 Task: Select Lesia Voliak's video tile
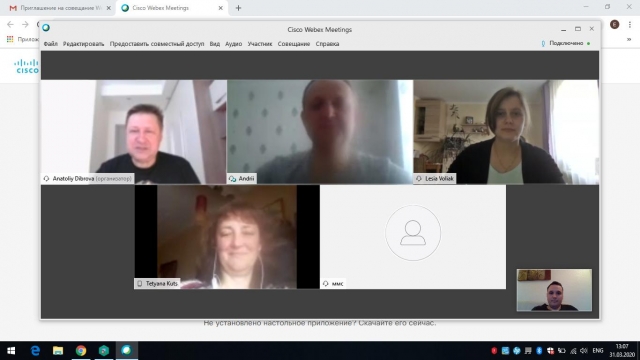click(506, 132)
